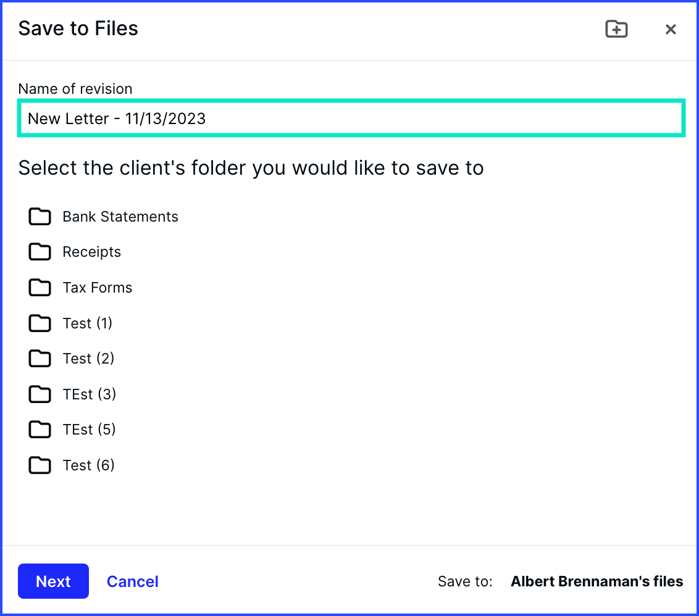Click the Name of revision text field
Screen dimensions: 699x616
[350, 119]
